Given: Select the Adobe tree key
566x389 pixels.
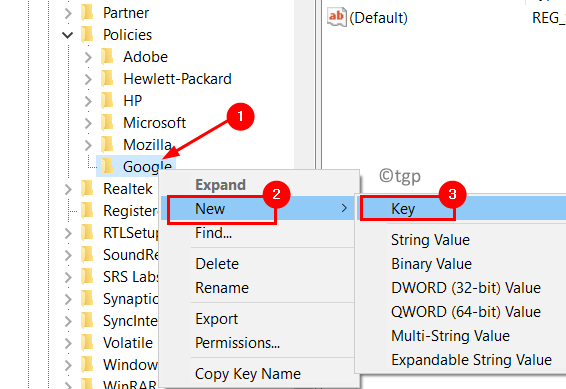Looking at the screenshot, I should [145, 57].
